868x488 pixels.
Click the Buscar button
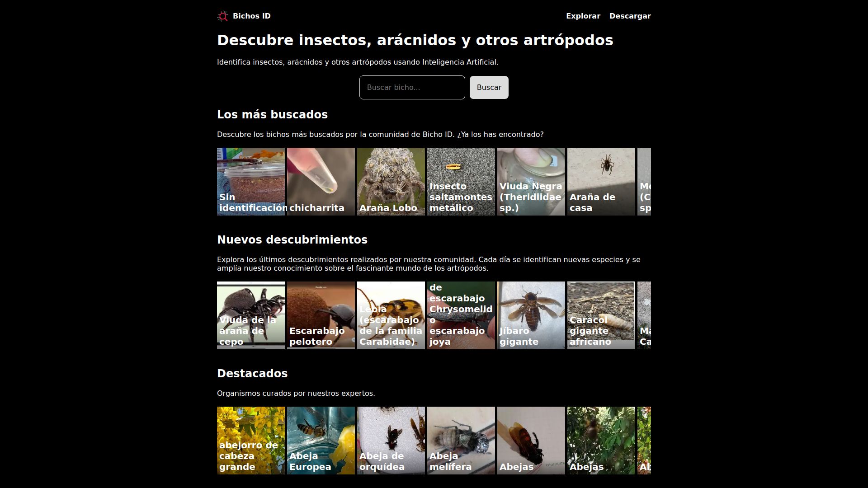point(489,87)
